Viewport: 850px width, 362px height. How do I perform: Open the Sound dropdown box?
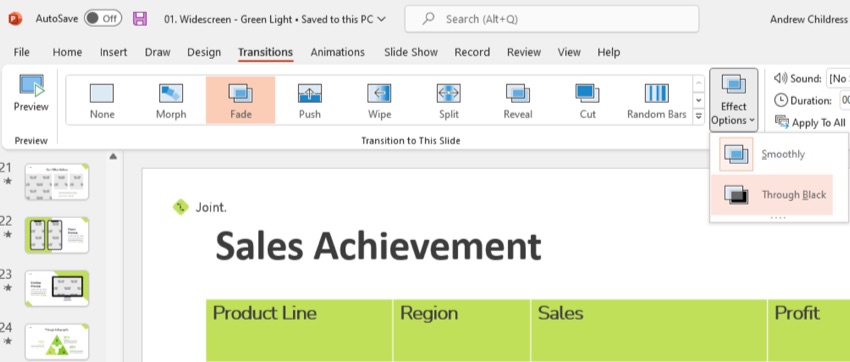pos(838,79)
